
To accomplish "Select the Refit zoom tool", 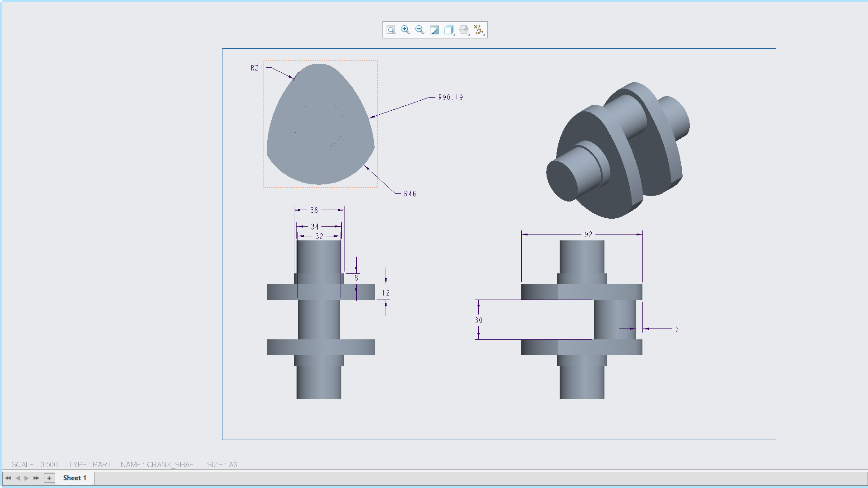I will click(391, 30).
